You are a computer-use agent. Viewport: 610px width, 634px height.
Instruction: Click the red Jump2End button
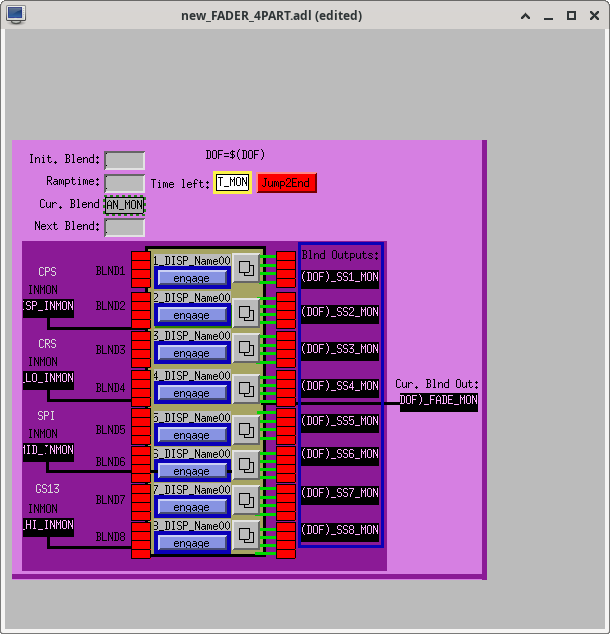pos(287,183)
